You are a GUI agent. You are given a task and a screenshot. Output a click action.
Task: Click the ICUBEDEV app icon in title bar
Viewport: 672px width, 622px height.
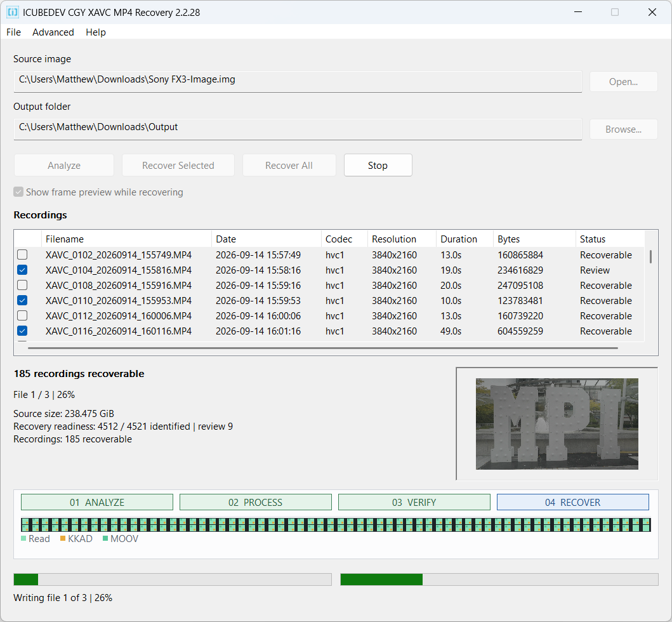tap(13, 12)
